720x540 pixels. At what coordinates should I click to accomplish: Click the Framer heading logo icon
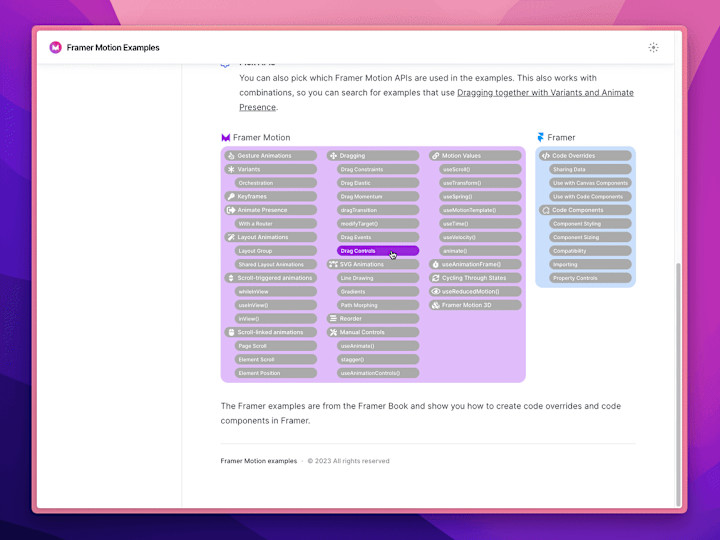click(x=540, y=137)
